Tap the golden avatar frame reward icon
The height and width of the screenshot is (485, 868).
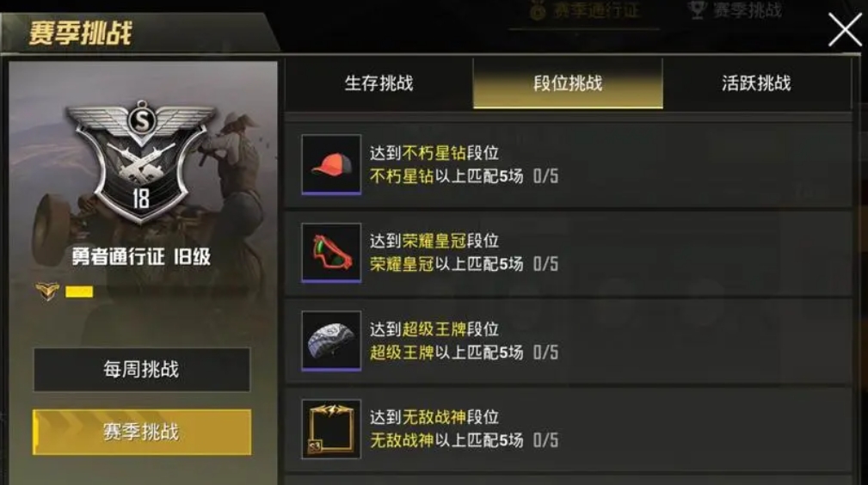tap(331, 429)
